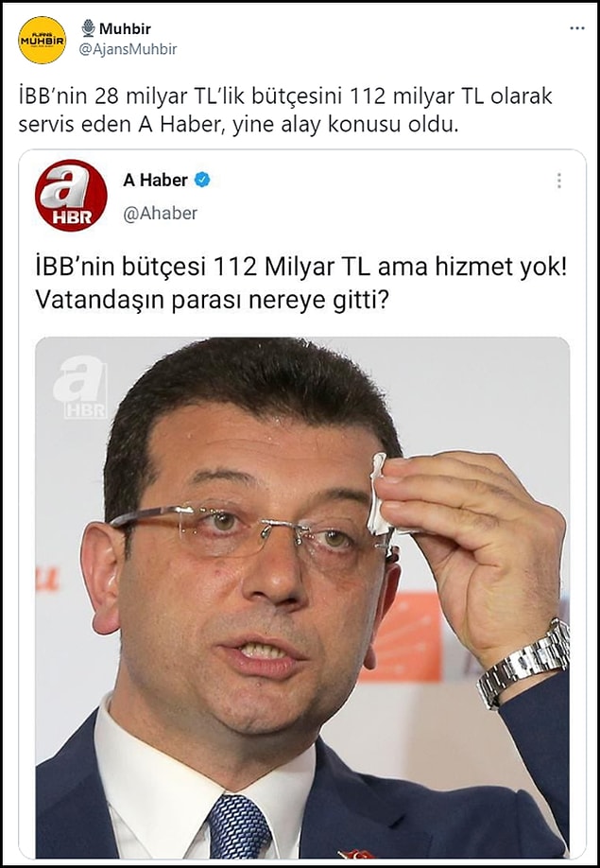Open the Muhbir display name
This screenshot has width=600, height=868.
click(x=125, y=28)
